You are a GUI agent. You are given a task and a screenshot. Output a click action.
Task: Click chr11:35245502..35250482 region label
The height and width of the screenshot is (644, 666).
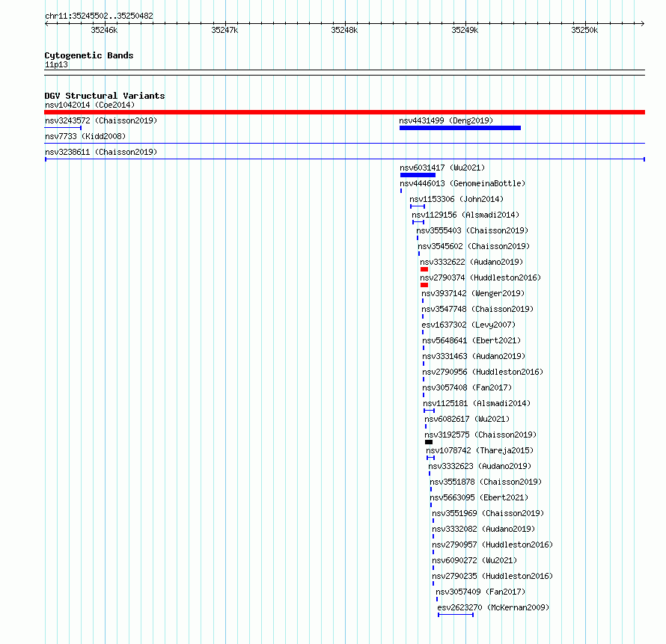point(99,16)
